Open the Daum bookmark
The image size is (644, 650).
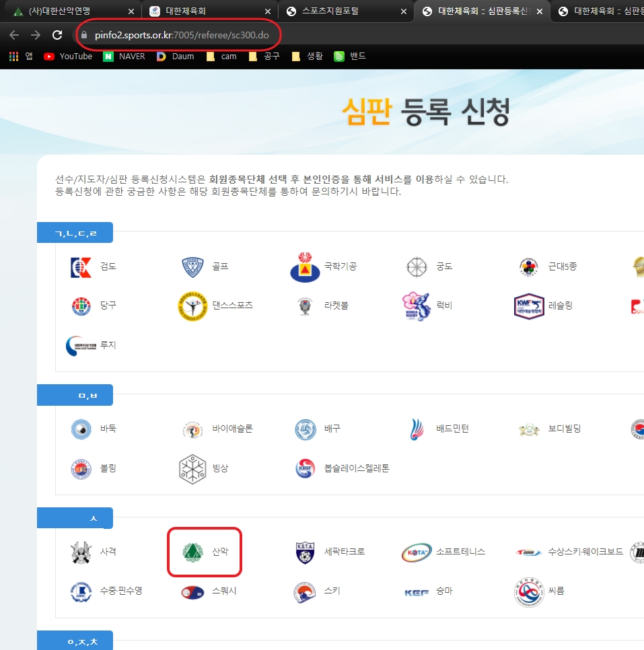(x=175, y=57)
